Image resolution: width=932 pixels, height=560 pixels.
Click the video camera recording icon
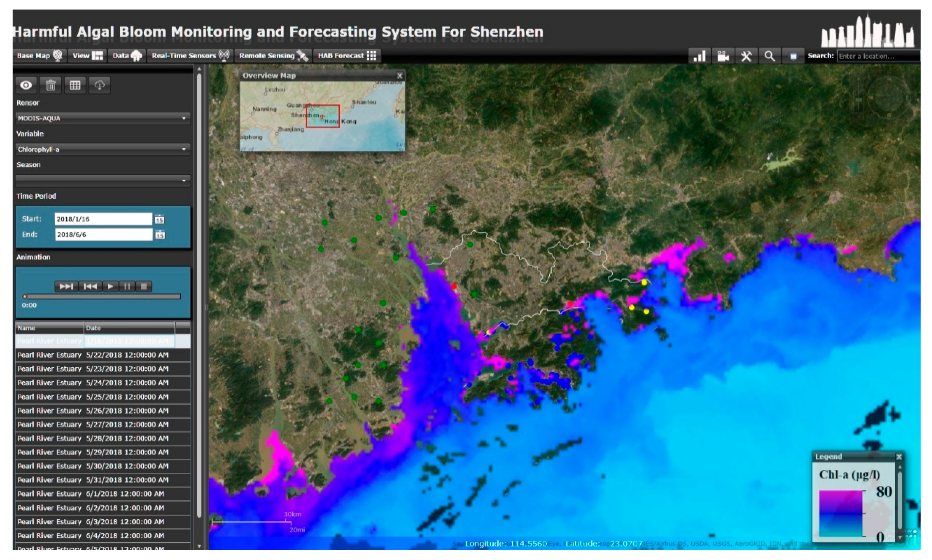(723, 56)
